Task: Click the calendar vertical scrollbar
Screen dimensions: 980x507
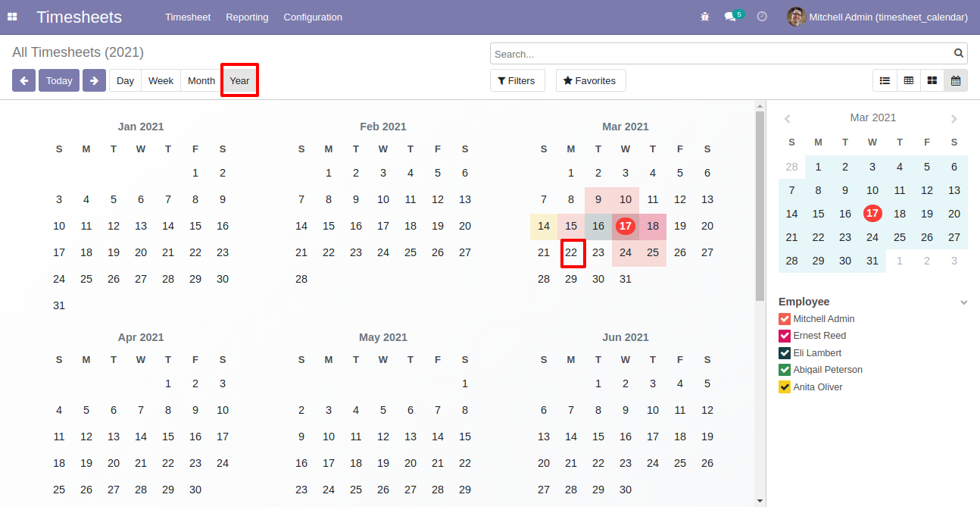Action: [760, 205]
